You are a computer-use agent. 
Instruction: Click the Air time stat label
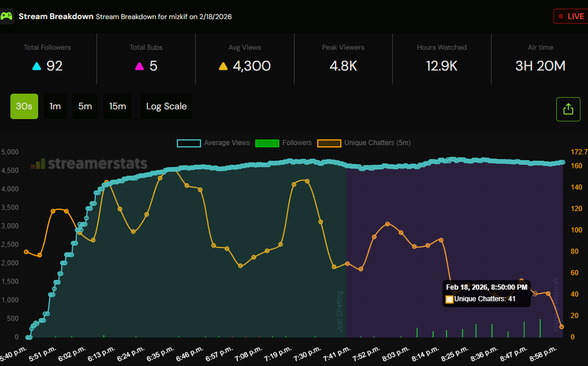tap(541, 47)
